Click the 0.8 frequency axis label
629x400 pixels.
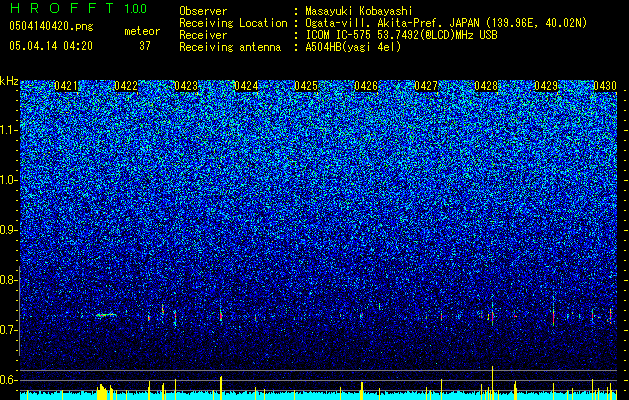pos(8,280)
